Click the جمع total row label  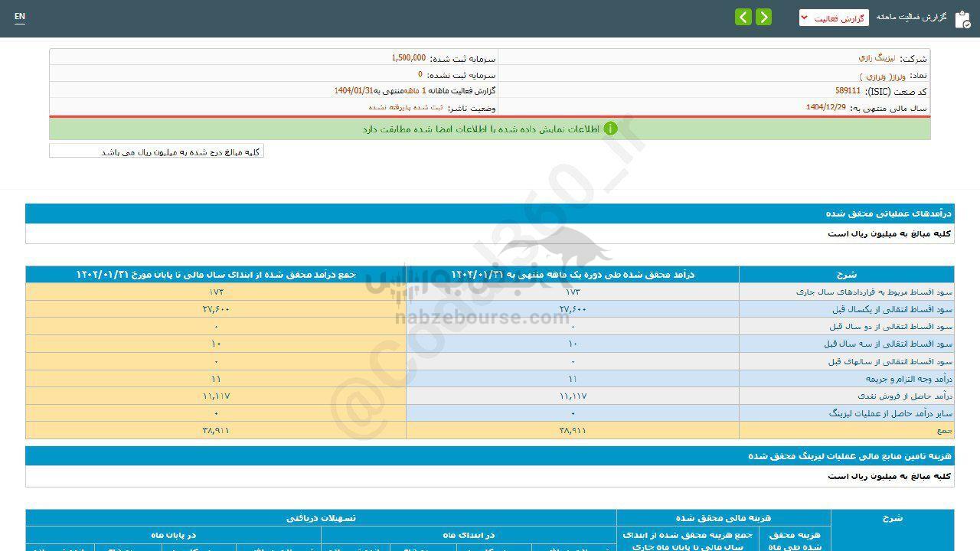point(943,430)
